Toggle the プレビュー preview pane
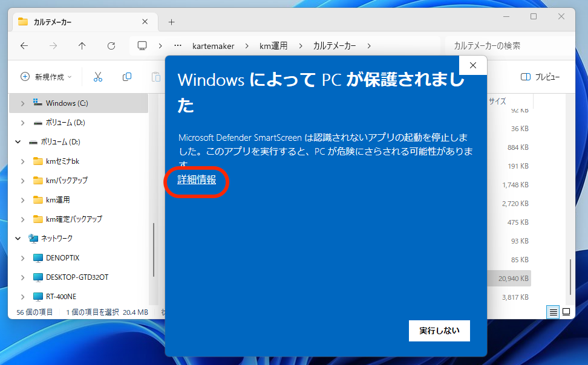588x365 pixels. click(540, 77)
